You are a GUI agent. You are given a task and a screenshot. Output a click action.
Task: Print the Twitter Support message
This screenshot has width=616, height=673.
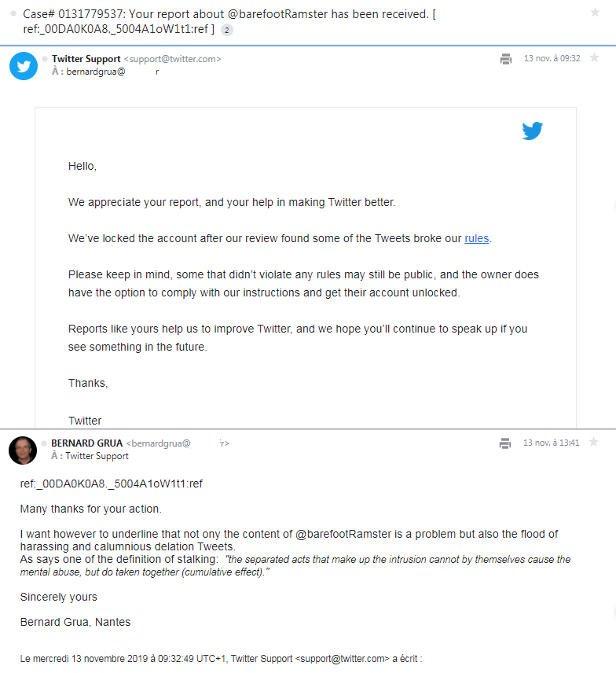[x=506, y=59]
